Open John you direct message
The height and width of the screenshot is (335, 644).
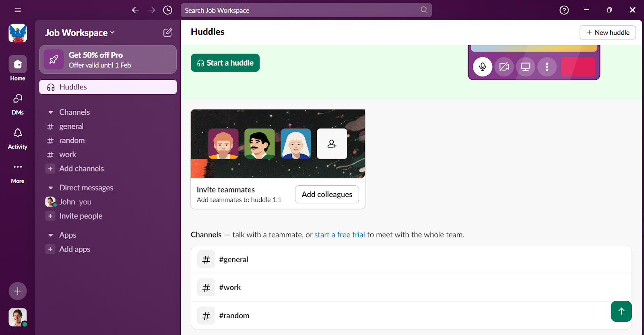(108, 202)
